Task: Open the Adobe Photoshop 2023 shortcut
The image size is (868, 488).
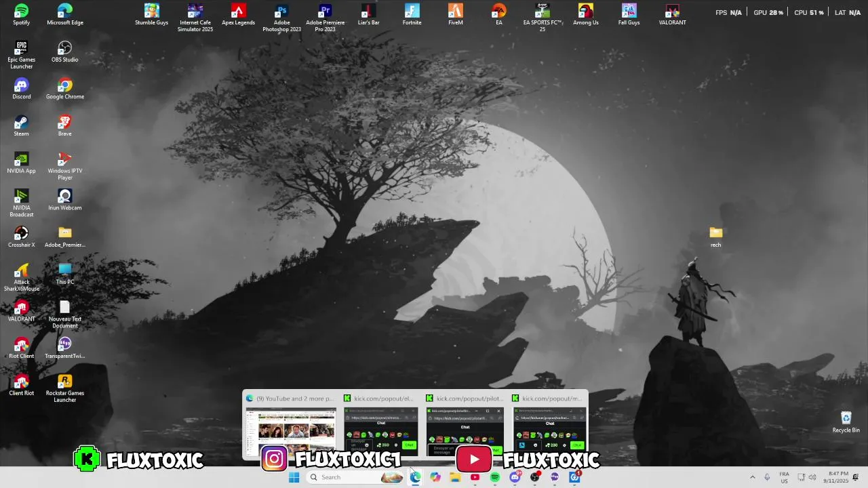Action: click(x=281, y=18)
